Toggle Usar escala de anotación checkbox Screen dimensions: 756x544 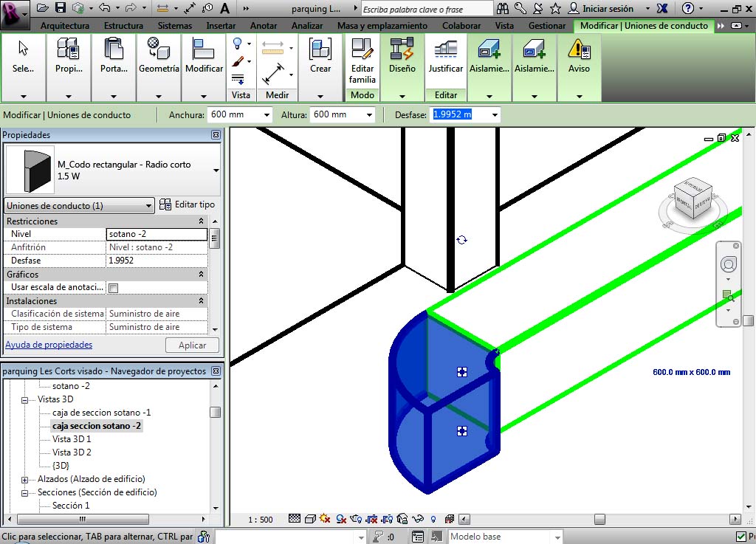114,288
